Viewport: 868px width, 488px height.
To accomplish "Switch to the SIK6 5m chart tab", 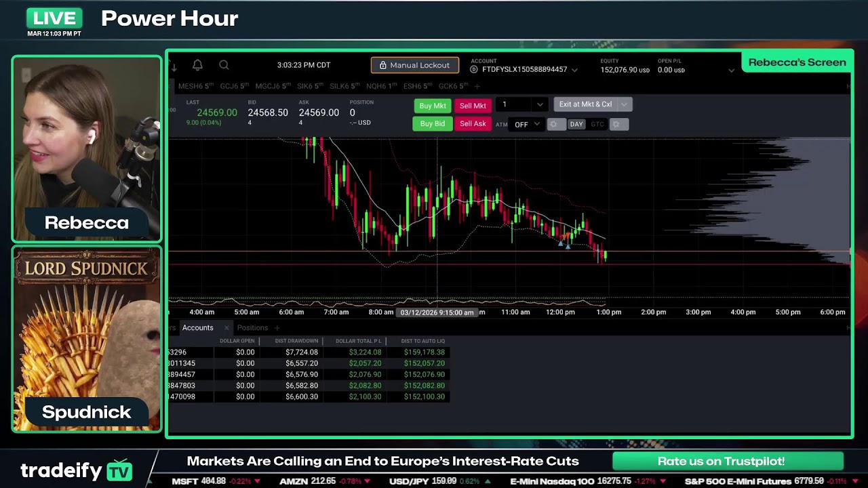I will pyautogui.click(x=311, y=86).
